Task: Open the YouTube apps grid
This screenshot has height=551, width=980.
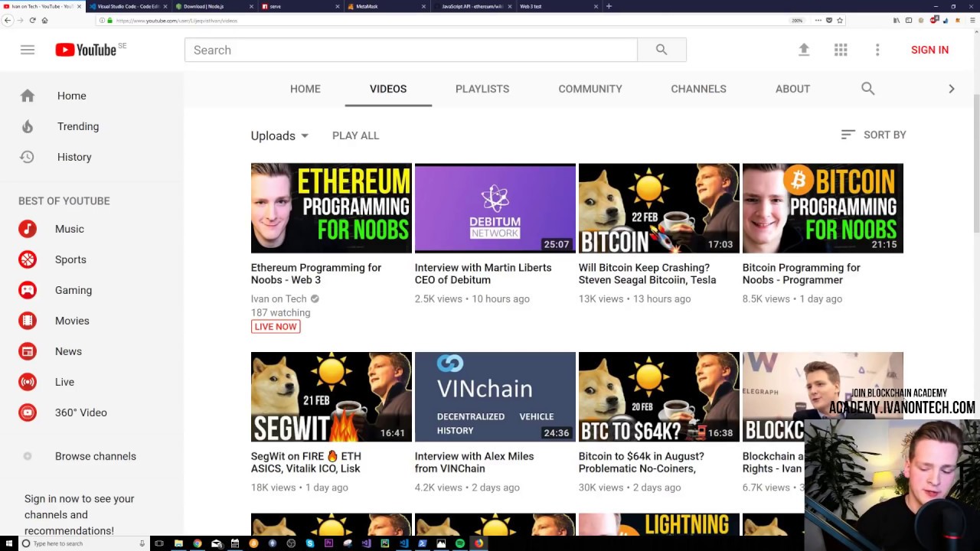Action: (841, 50)
